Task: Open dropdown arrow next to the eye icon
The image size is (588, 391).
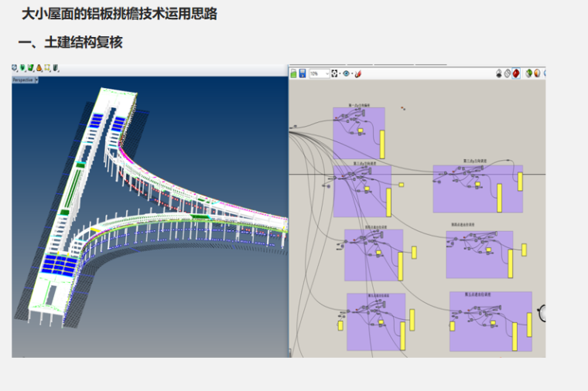Action: coord(352,73)
